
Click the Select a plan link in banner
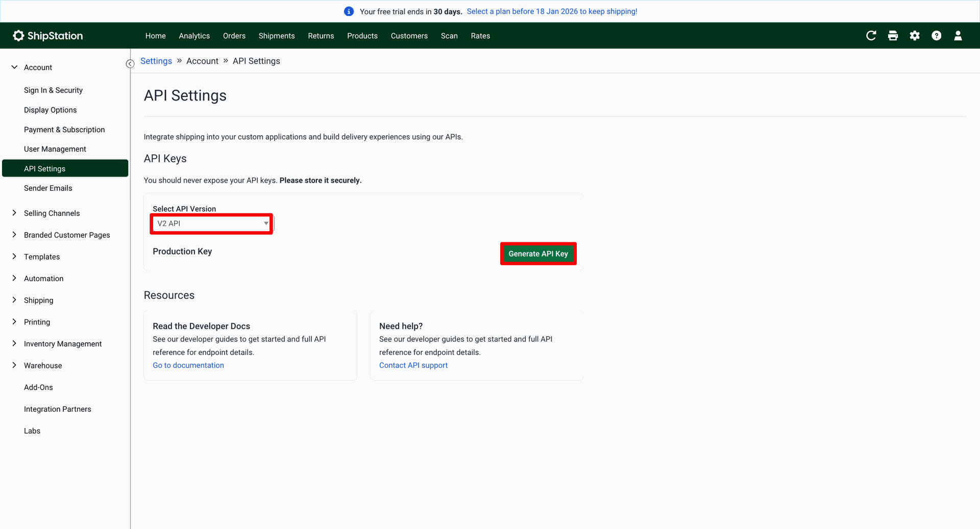552,11
